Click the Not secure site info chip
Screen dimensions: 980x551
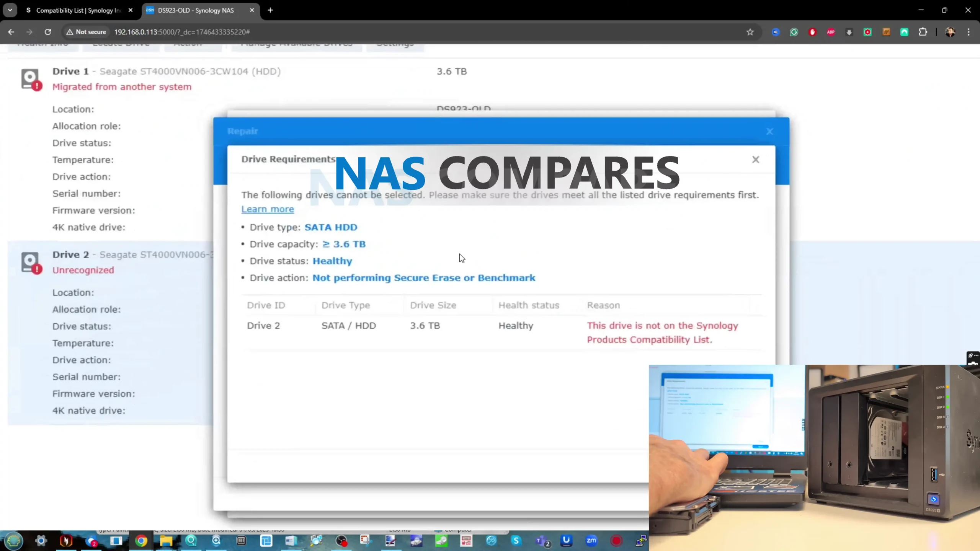(x=86, y=32)
